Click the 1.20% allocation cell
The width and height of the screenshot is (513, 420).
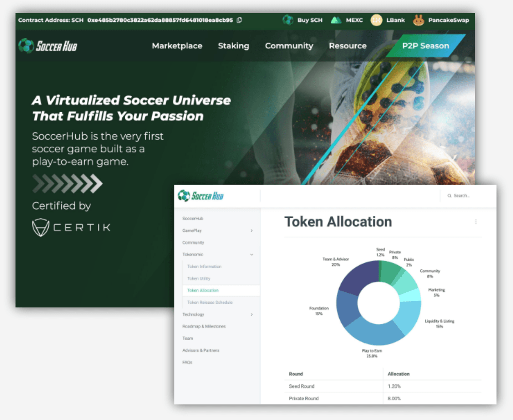pyautogui.click(x=394, y=386)
